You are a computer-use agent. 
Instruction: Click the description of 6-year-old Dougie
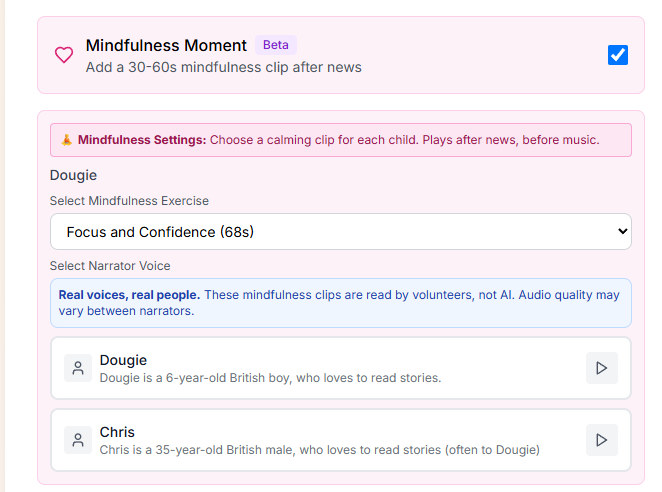(x=270, y=378)
